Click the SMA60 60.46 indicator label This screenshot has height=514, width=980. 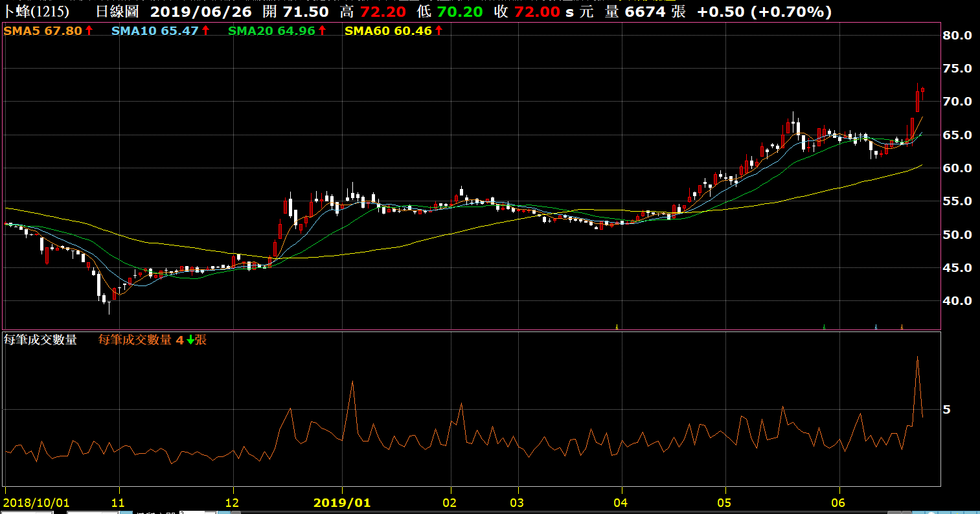tap(388, 30)
